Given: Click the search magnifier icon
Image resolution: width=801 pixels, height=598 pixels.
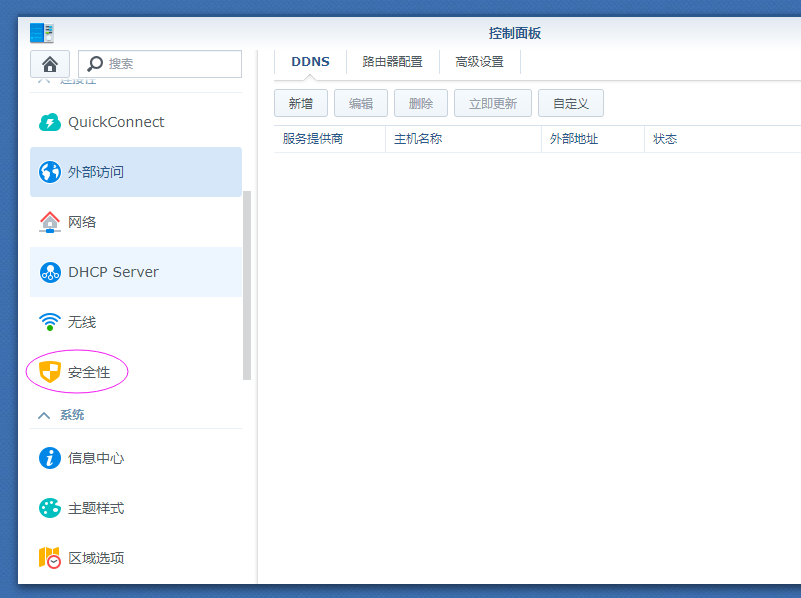Looking at the screenshot, I should coord(95,64).
